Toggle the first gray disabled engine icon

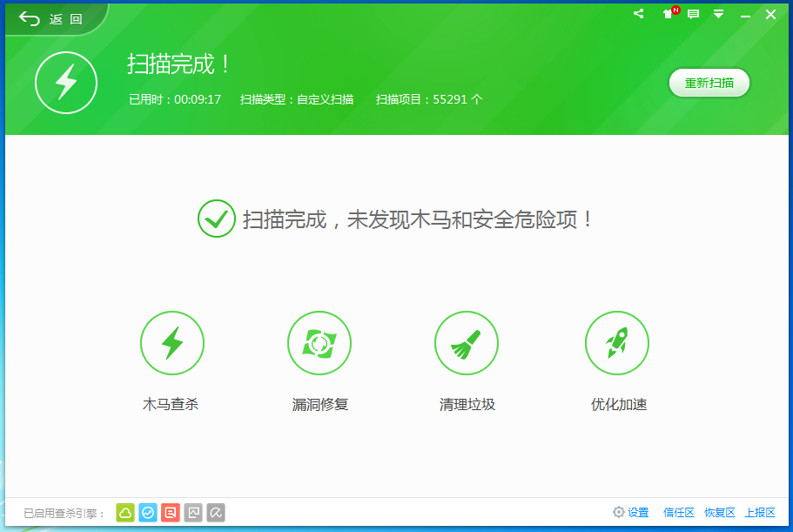(193, 513)
